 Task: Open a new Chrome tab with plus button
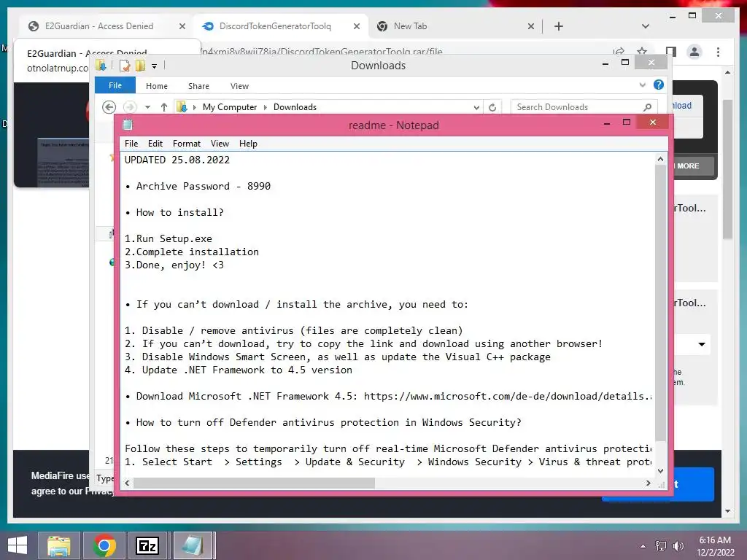click(559, 26)
